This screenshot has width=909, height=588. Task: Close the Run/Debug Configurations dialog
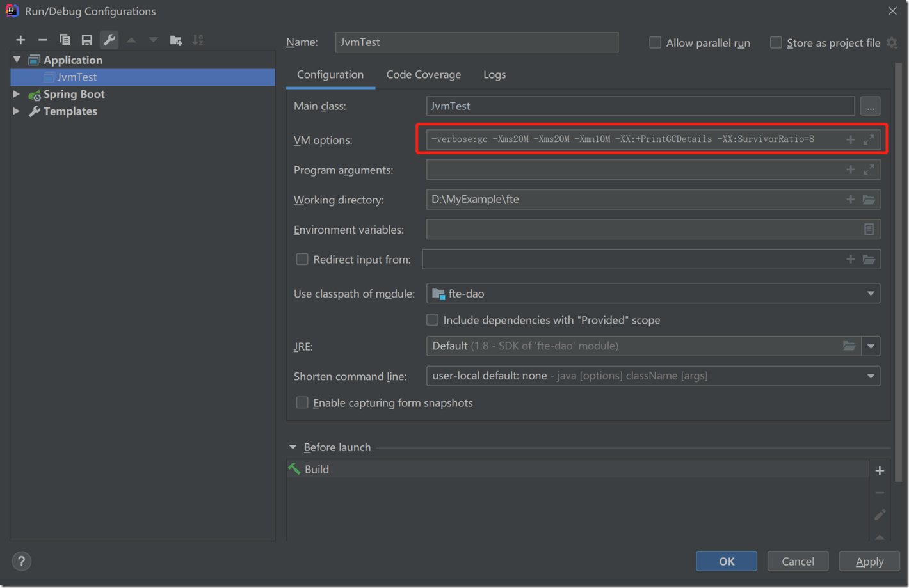[892, 11]
